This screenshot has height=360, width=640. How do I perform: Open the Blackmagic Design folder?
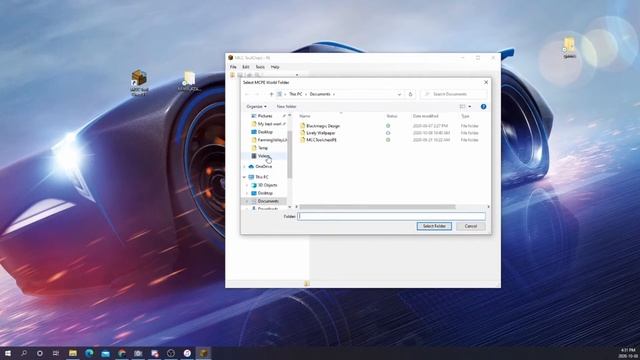322,126
